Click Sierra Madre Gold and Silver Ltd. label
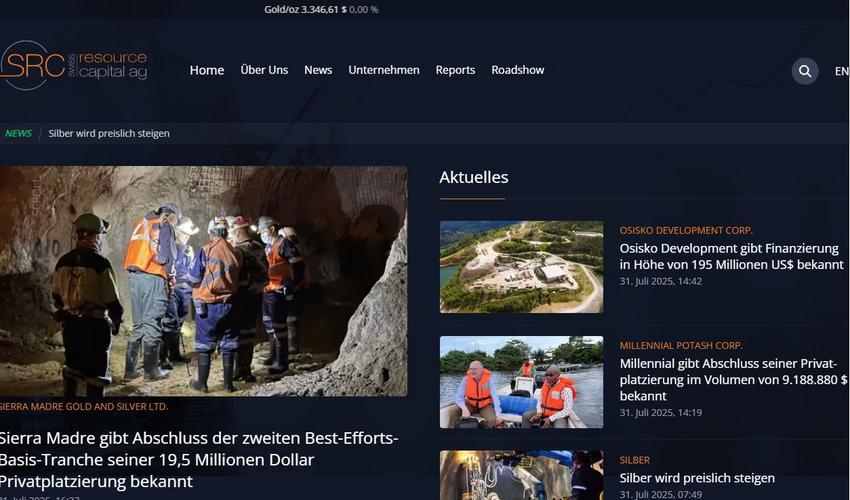 point(84,406)
